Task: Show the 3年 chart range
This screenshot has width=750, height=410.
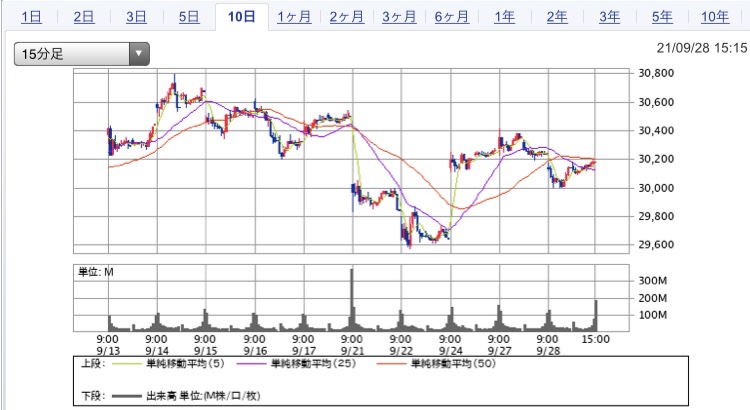Action: click(x=610, y=17)
